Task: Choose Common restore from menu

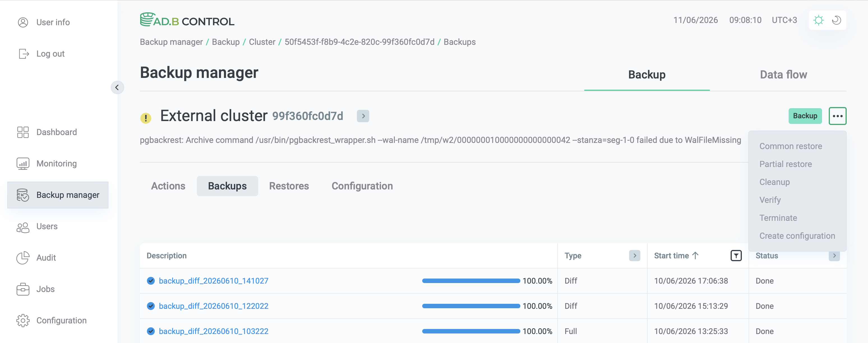Action: [x=791, y=146]
